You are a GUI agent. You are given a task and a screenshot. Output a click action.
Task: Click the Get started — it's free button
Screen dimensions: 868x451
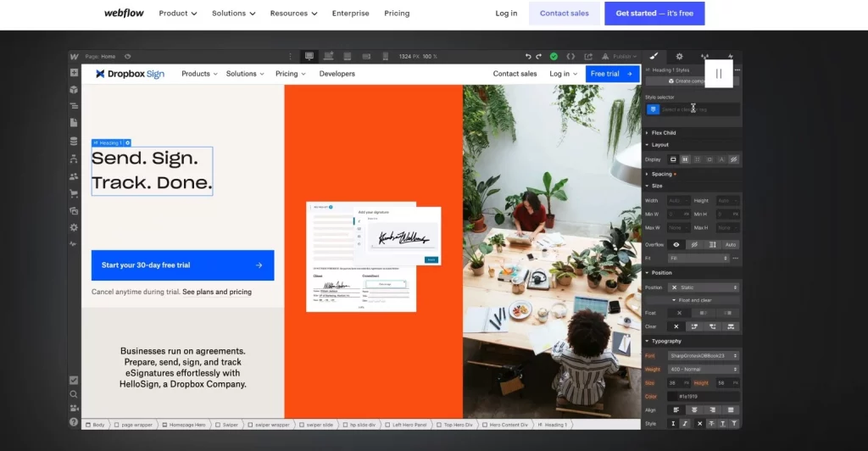[x=654, y=14]
